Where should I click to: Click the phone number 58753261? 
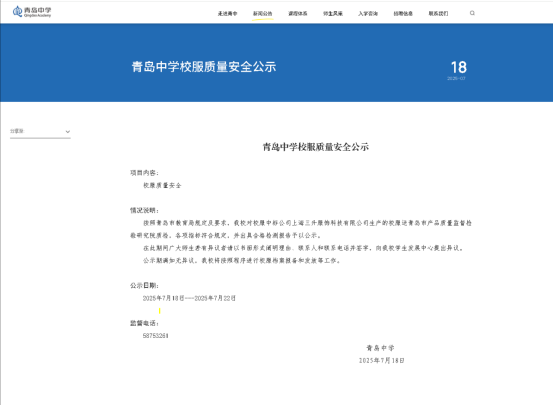tap(155, 336)
